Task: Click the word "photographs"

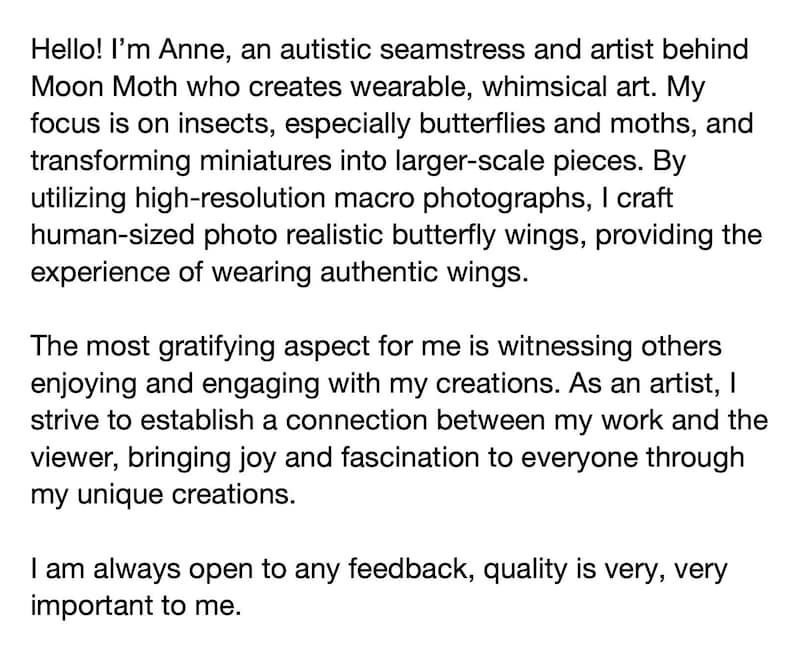Action: [503, 198]
